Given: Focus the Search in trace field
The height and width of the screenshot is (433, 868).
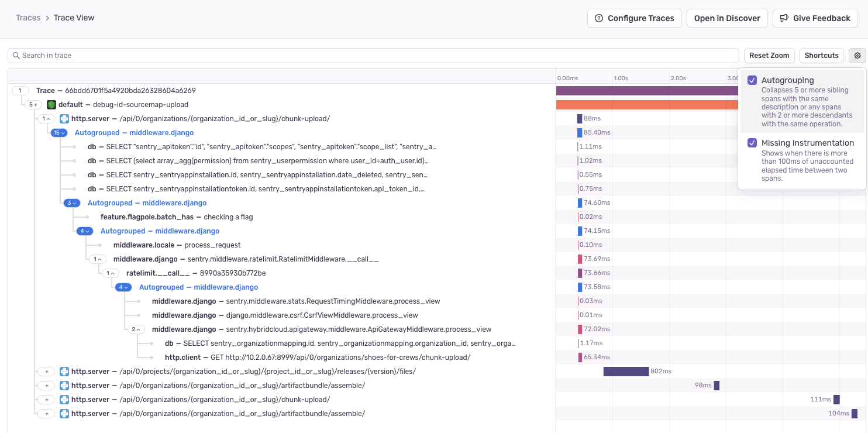Looking at the screenshot, I should point(373,56).
